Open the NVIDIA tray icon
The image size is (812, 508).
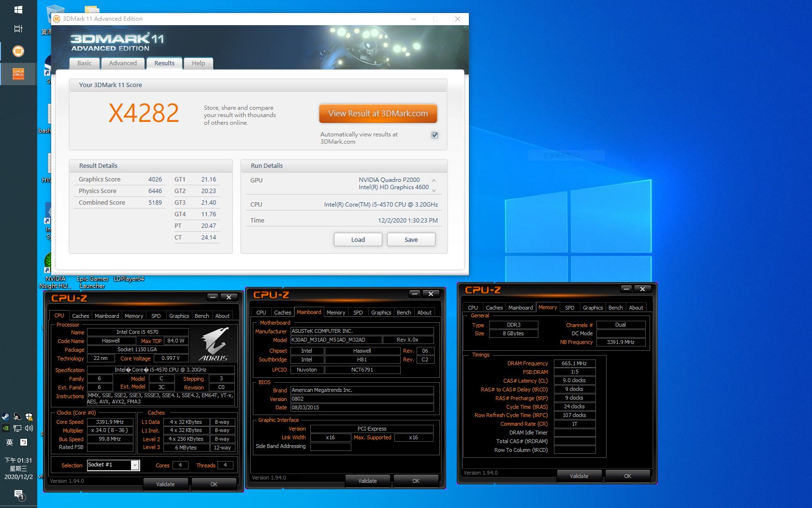(5, 428)
